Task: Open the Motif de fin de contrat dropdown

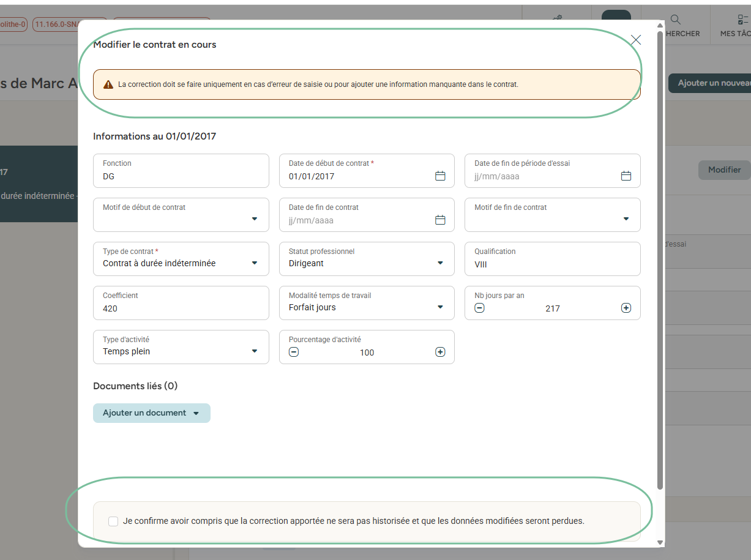Action: click(x=626, y=219)
